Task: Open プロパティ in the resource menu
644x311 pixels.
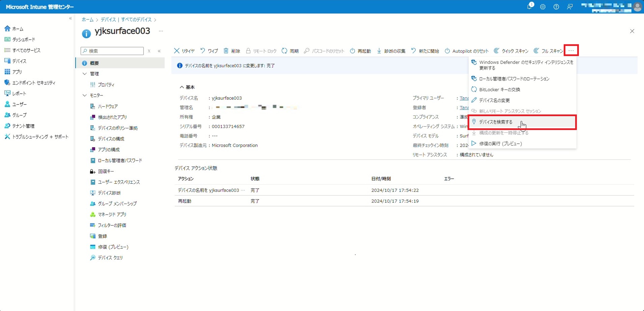Action: 102,85
